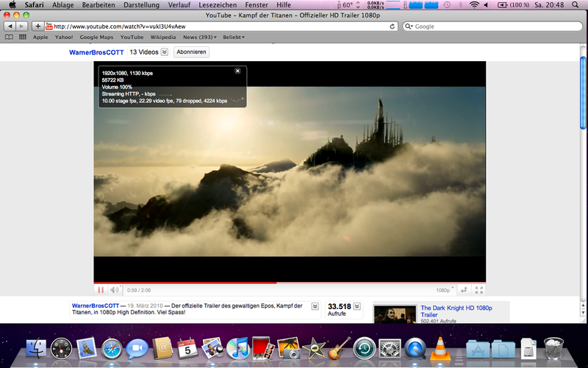588x368 pixels.
Task: Click the Abonnieren button
Action: pyautogui.click(x=191, y=52)
